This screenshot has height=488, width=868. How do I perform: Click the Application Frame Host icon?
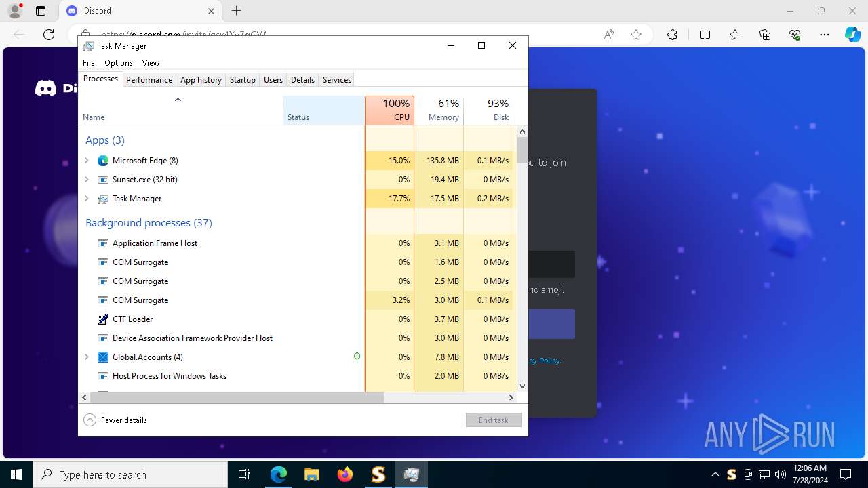click(103, 243)
